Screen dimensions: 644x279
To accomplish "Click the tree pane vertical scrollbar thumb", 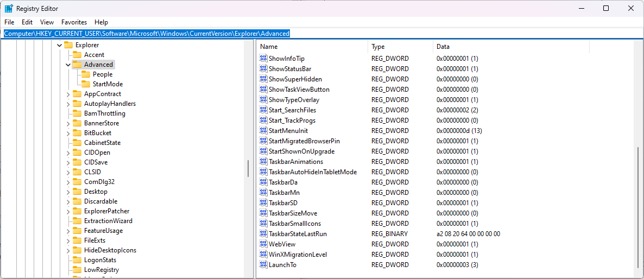I will 248,168.
